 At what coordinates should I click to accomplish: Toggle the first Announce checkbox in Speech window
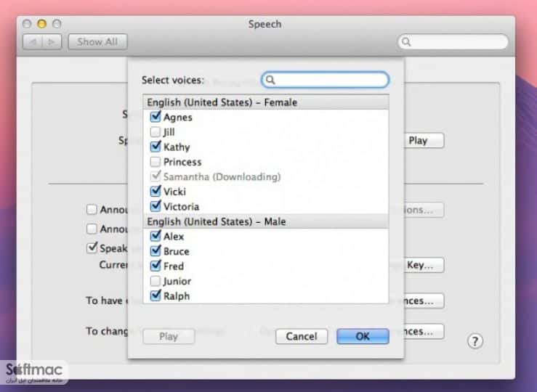click(x=92, y=209)
